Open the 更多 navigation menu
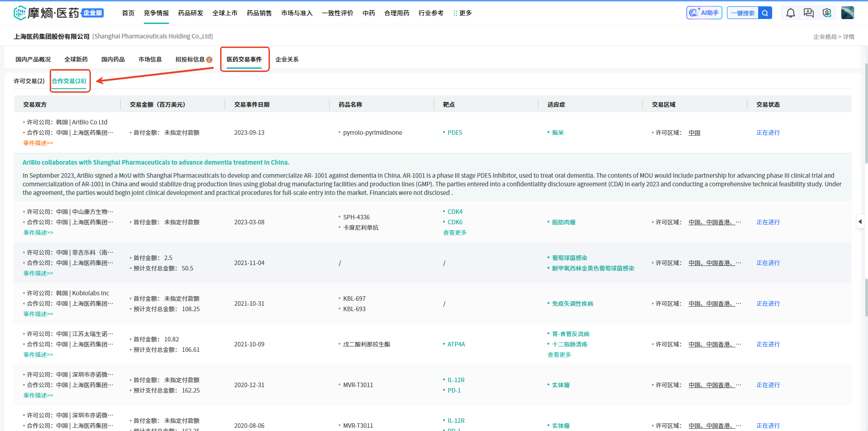Viewport: 868px width, 431px height. 462,13
